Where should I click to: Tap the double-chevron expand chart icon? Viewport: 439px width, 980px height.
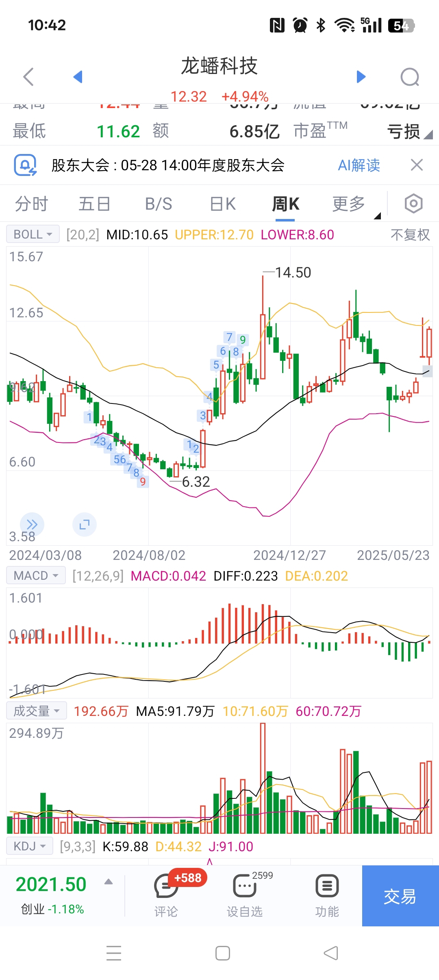(32, 525)
